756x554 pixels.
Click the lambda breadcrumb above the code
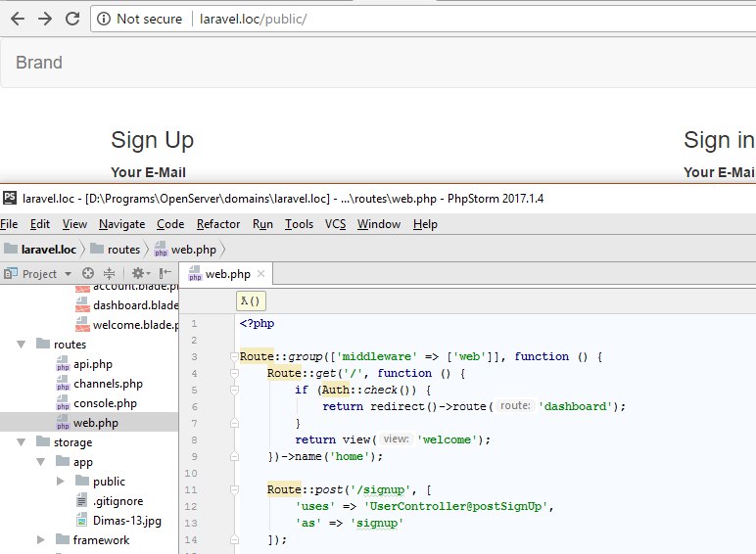pyautogui.click(x=251, y=301)
